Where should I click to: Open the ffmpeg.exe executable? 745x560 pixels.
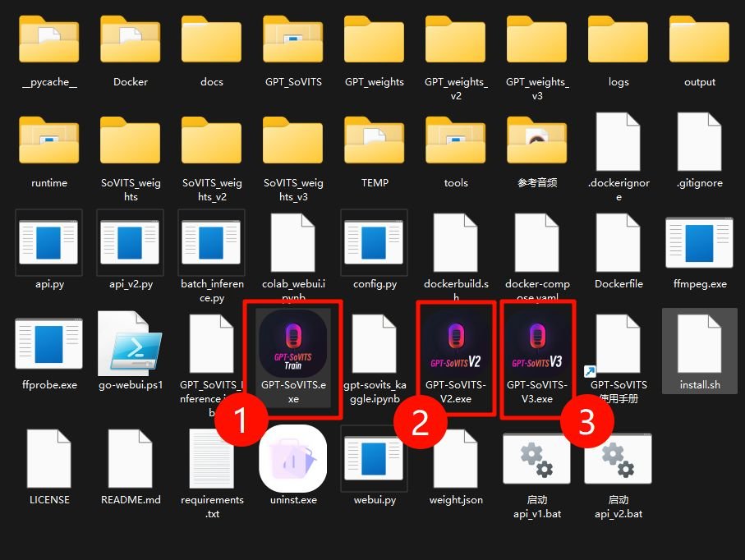click(x=699, y=242)
